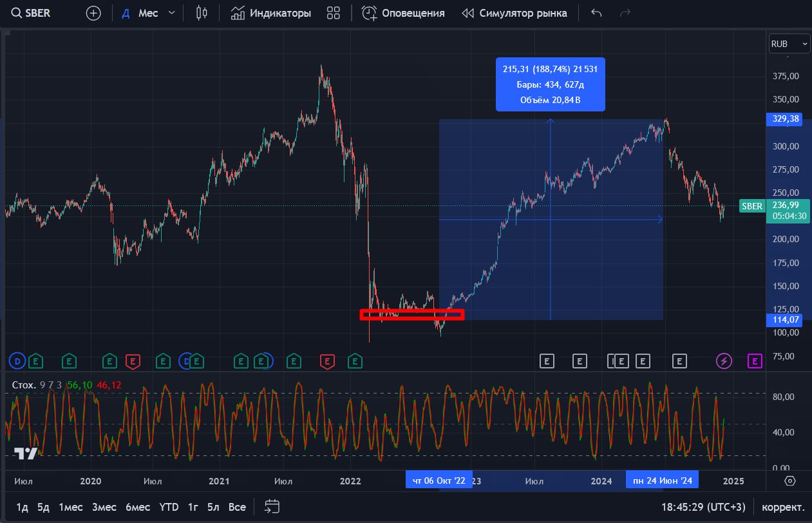Select the Д daily interval
Viewport: 812px width, 523px height.
click(x=126, y=13)
